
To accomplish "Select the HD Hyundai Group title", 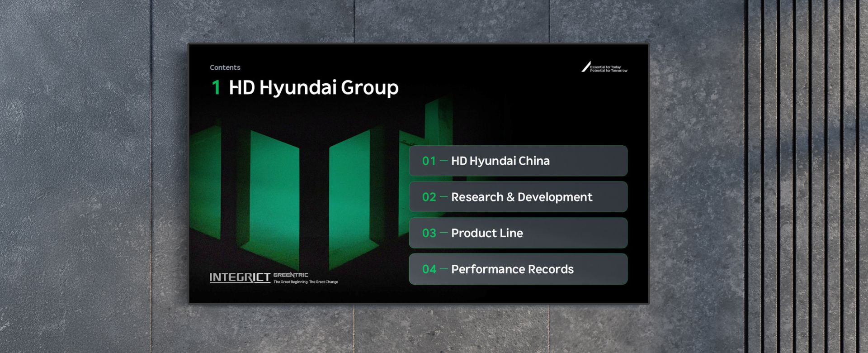I will (x=314, y=87).
